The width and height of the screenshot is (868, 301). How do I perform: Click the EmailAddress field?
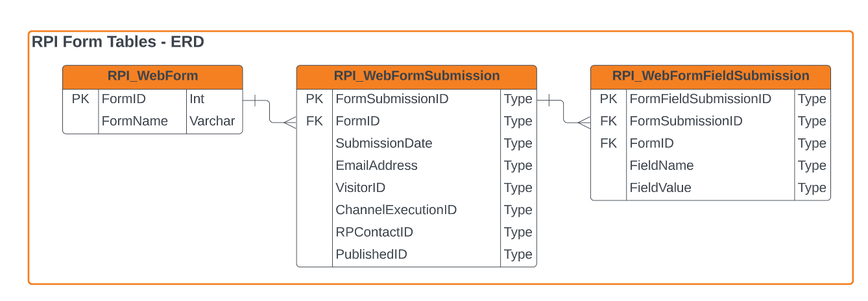(377, 165)
